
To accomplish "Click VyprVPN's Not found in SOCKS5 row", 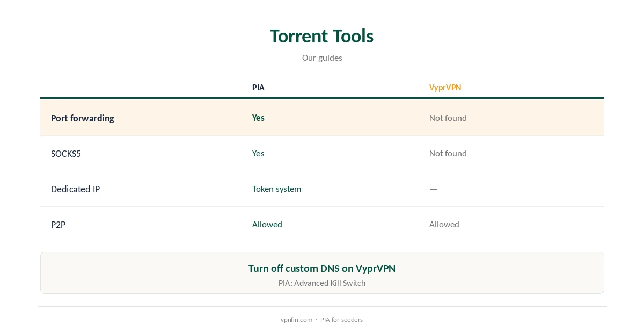I will [x=448, y=153].
